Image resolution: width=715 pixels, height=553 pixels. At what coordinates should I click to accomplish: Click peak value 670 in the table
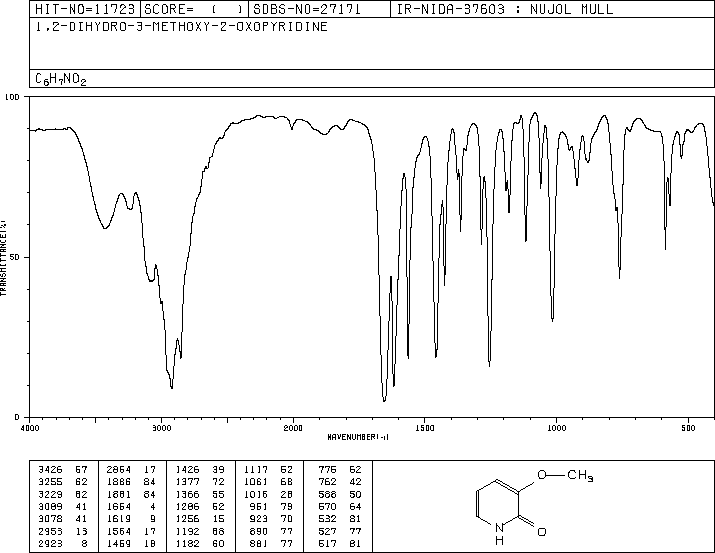[x=327, y=506]
